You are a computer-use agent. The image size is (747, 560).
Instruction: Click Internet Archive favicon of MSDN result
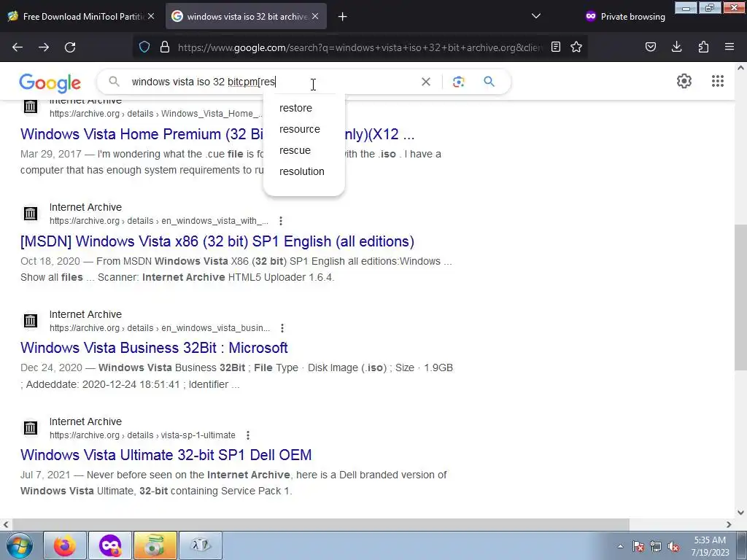31,214
